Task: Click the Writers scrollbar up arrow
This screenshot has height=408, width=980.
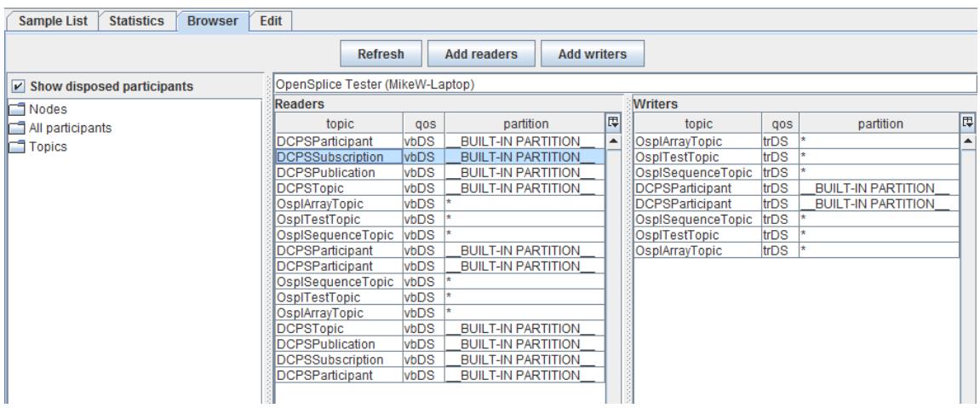Action: pos(969,141)
